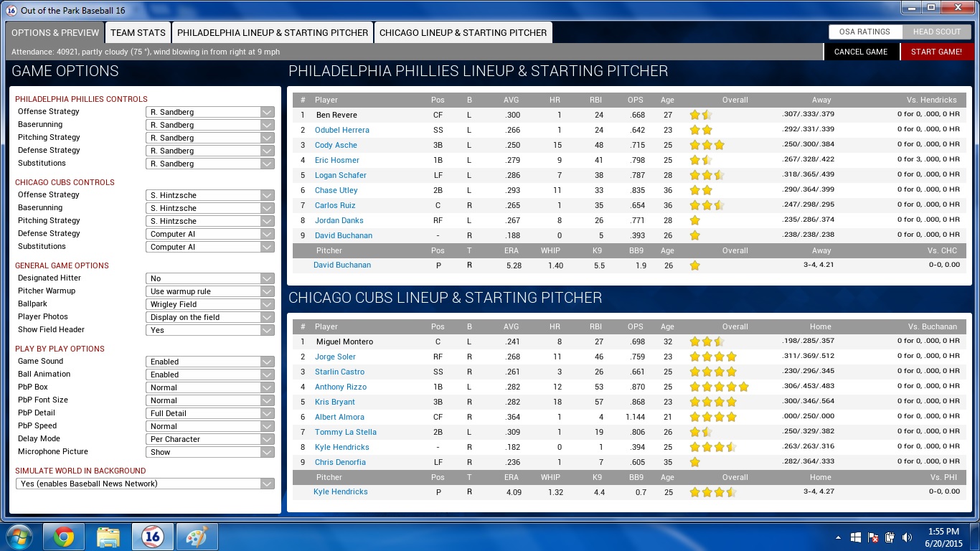Open Phillies Offense Strategy dropdown

coord(210,112)
